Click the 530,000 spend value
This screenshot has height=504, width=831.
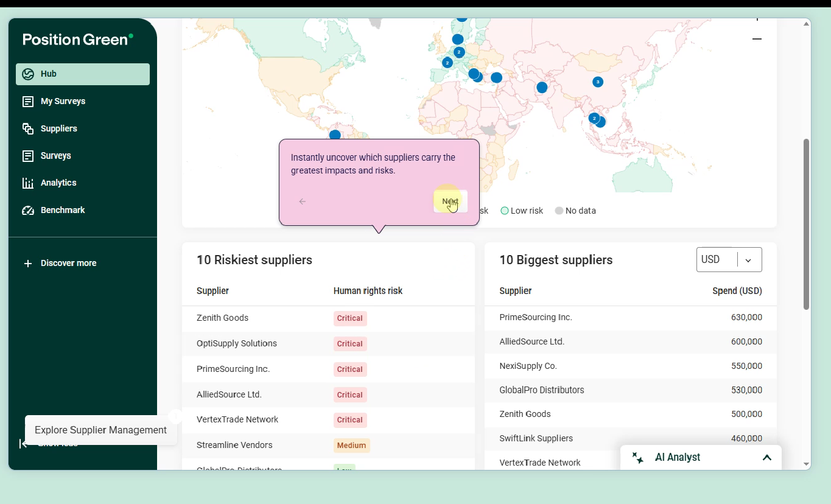click(x=746, y=390)
